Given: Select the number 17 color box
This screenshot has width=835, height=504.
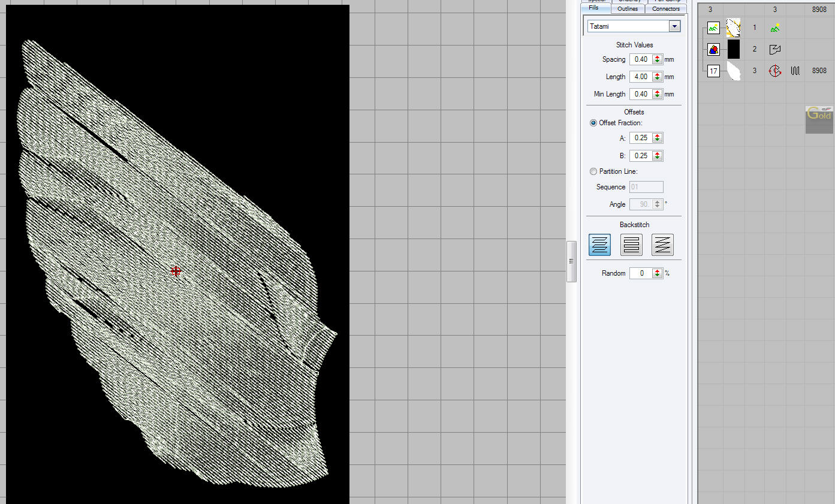Looking at the screenshot, I should (x=713, y=71).
